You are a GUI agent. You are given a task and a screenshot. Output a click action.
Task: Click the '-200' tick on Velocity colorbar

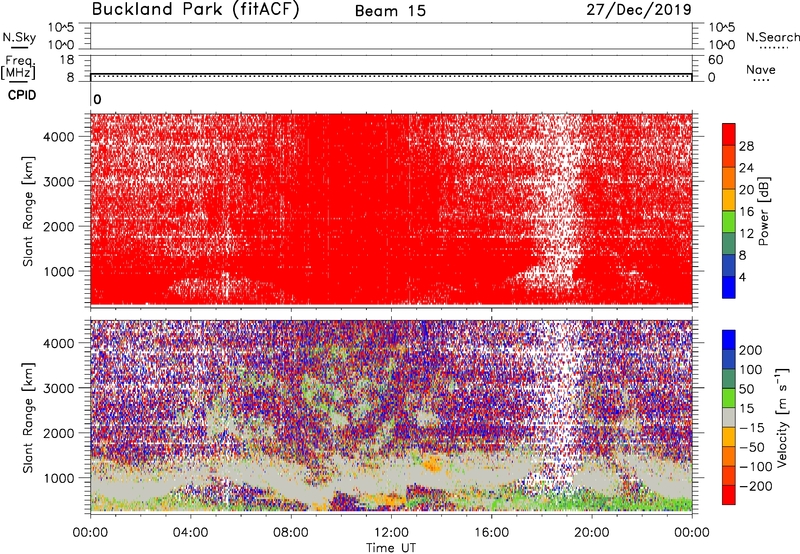tap(754, 486)
